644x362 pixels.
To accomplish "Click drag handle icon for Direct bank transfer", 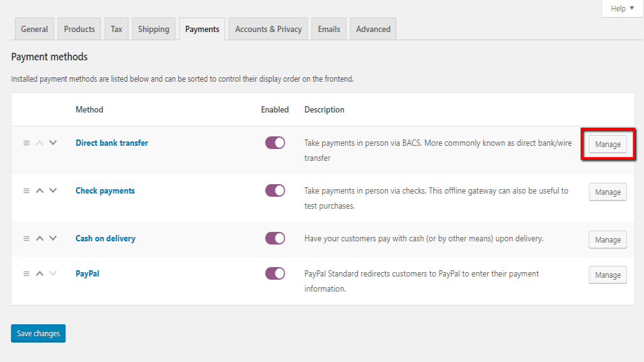I will pos(26,143).
